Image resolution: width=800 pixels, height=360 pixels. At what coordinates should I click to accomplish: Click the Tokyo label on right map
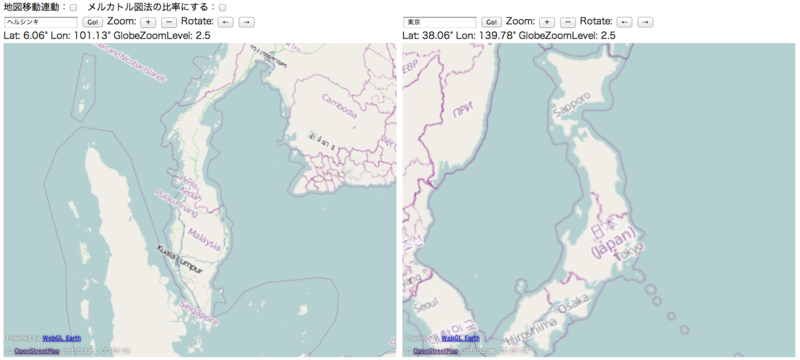pos(630,251)
